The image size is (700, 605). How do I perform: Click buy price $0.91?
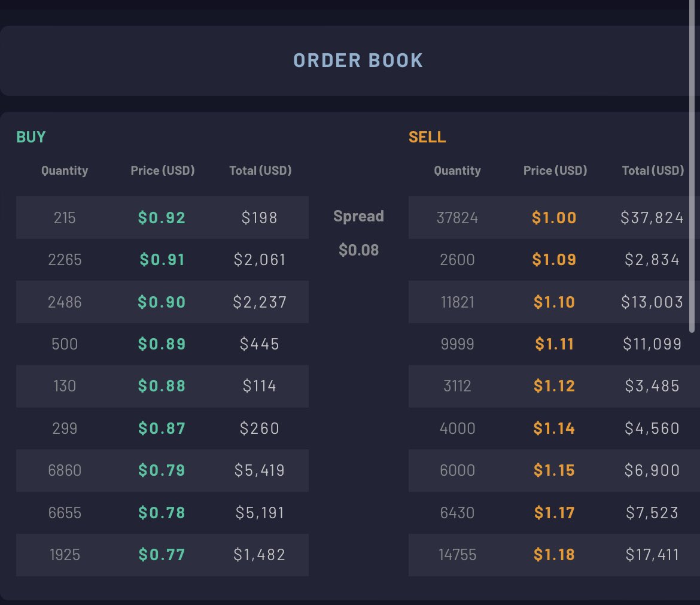pyautogui.click(x=162, y=259)
